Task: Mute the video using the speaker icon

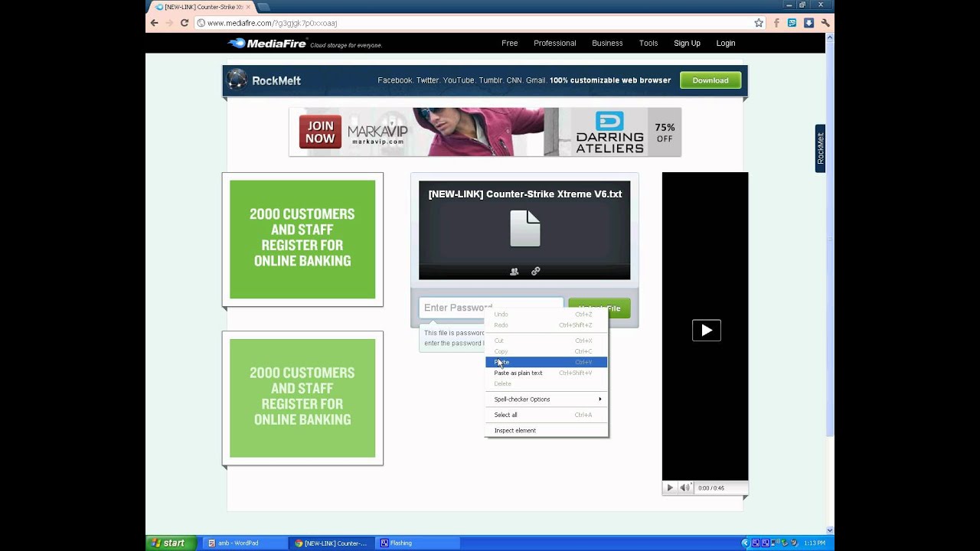Action: tap(684, 487)
